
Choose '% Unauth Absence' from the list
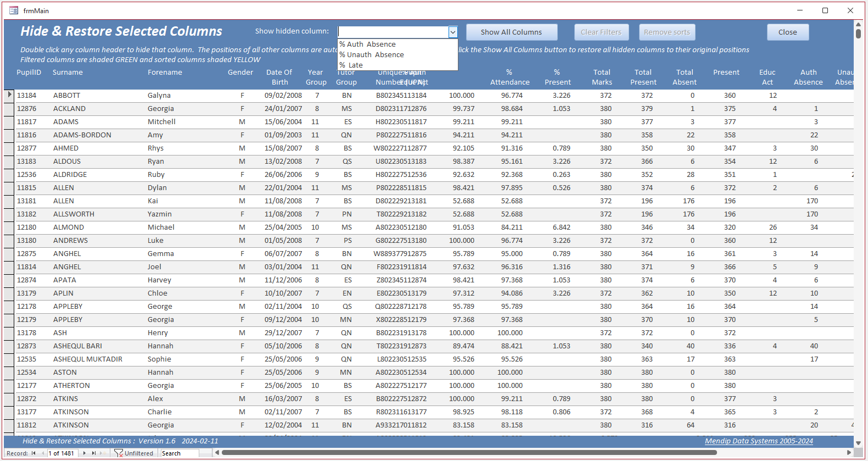397,54
